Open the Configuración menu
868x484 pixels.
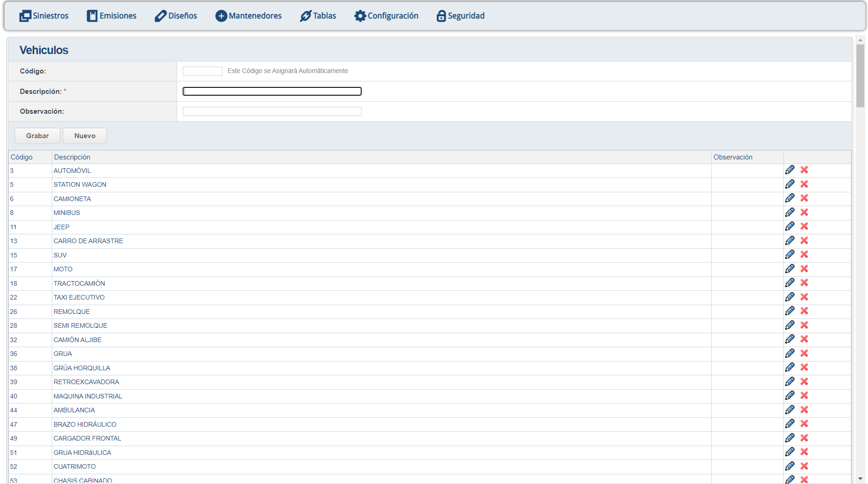pos(386,16)
